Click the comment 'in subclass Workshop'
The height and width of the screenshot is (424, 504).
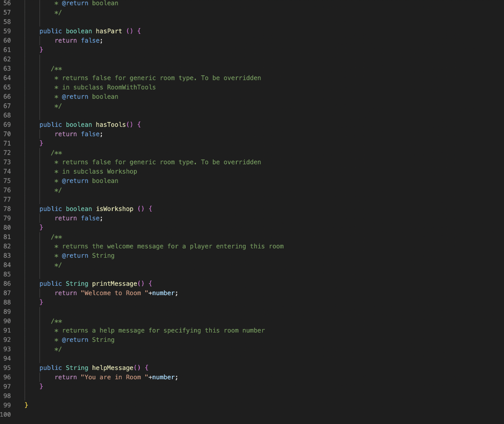point(96,172)
